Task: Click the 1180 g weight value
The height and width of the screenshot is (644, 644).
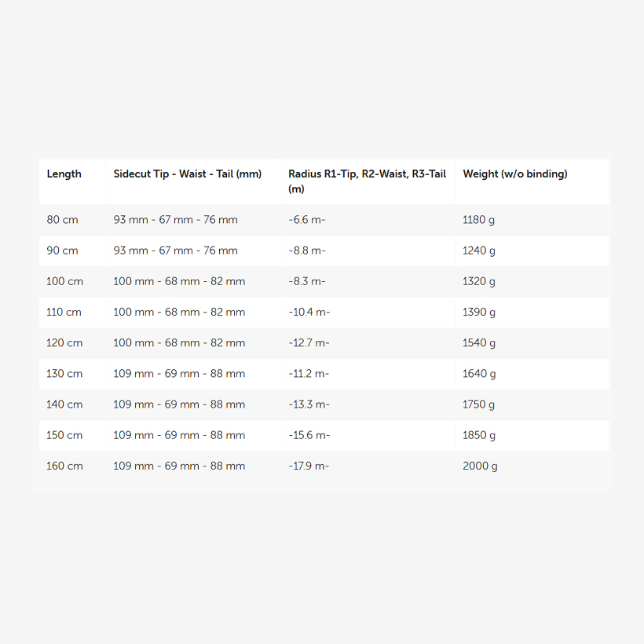Action: tap(478, 220)
